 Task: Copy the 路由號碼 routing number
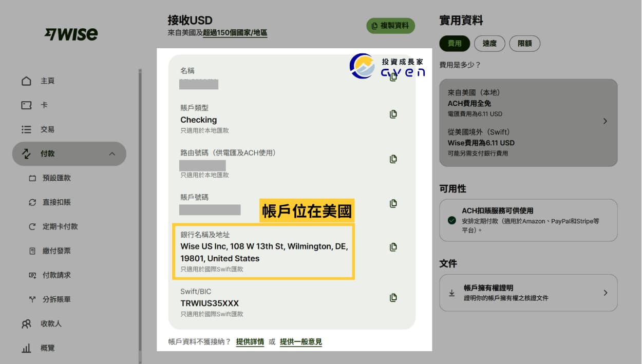coord(393,159)
